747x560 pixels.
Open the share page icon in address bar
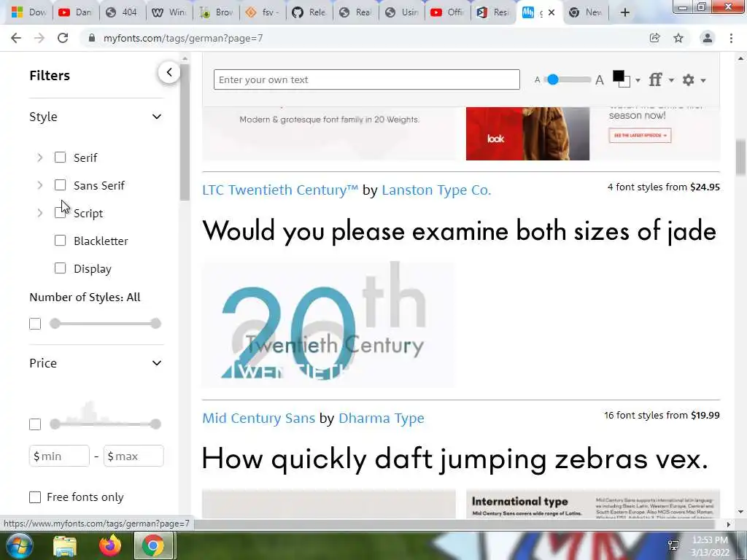(654, 38)
